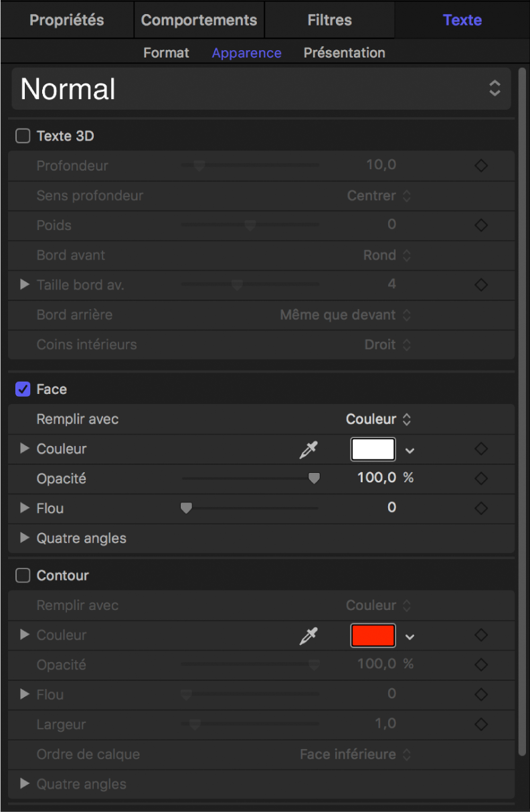Viewport: 530px width, 812px height.
Task: Click the Face Couleur keyframe diamond
Action: point(480,449)
